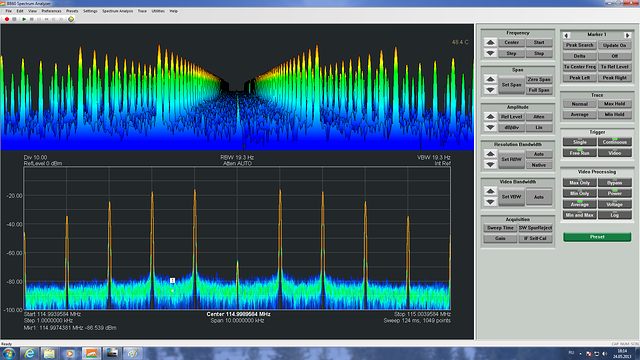Click the Set Span button
Viewport: 640px width, 360px height.
pyautogui.click(x=511, y=84)
